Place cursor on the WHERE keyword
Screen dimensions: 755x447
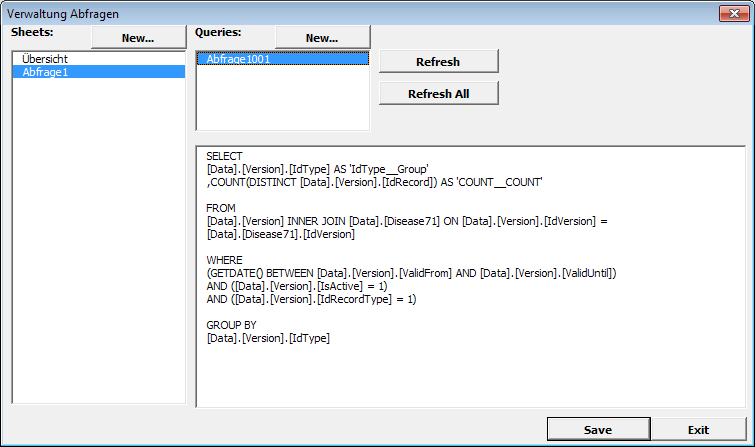coord(224,259)
